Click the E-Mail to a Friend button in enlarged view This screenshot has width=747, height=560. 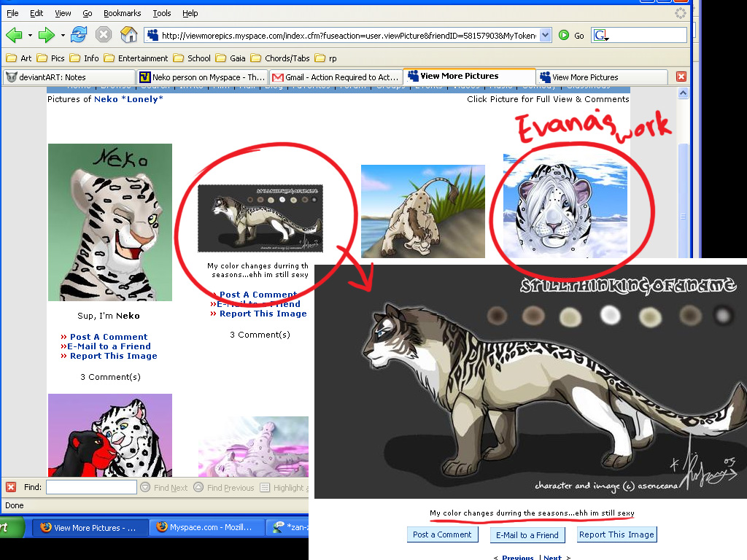[x=527, y=535]
